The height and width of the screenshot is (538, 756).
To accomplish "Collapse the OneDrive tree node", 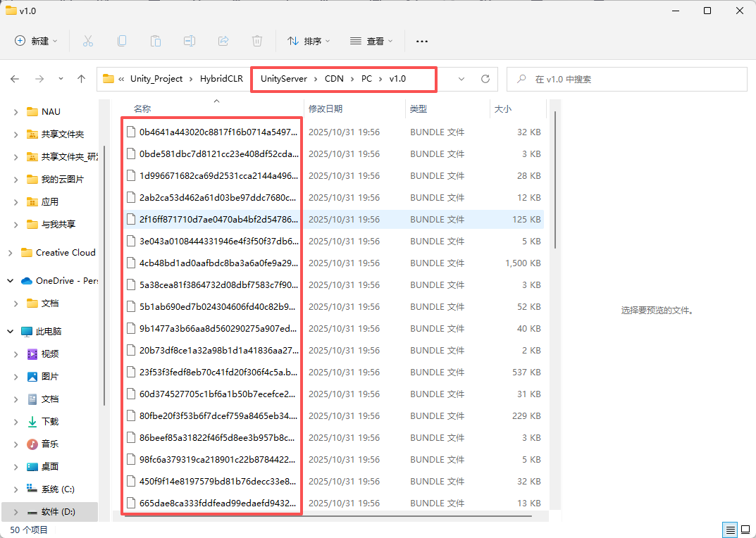I will click(10, 281).
